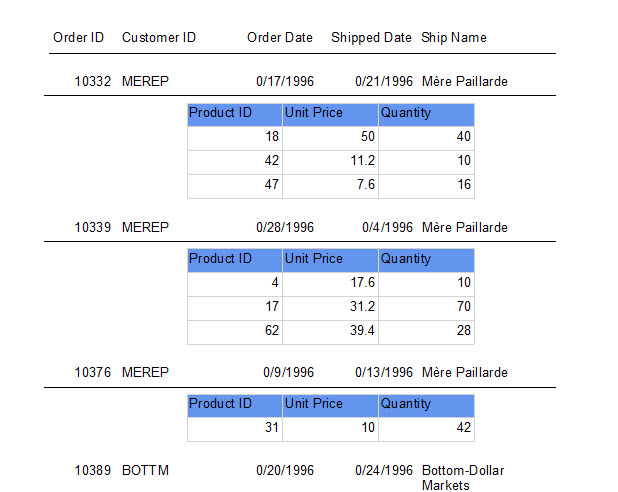Viewport: 618px width, 492px height.
Task: Select order number 10376
Action: click(93, 373)
